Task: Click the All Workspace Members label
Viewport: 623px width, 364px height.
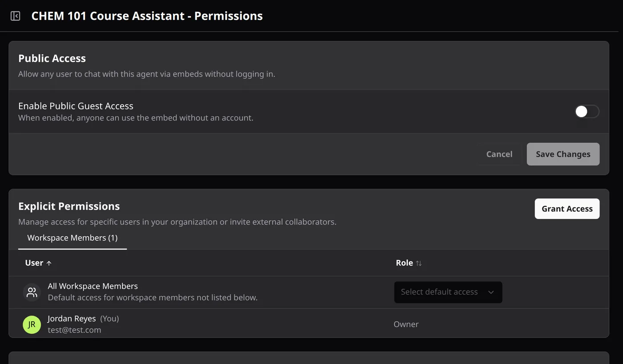Action: (93, 286)
